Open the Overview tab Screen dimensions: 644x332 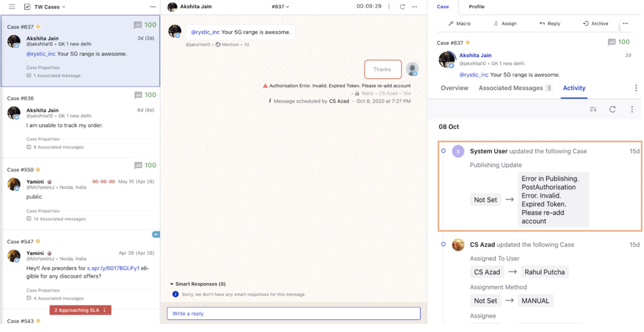(x=454, y=88)
